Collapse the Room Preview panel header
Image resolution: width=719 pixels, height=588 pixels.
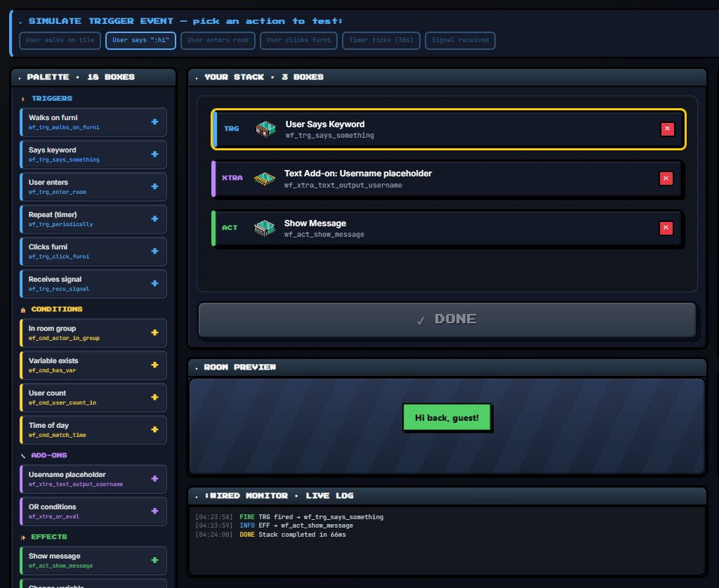[447, 367]
